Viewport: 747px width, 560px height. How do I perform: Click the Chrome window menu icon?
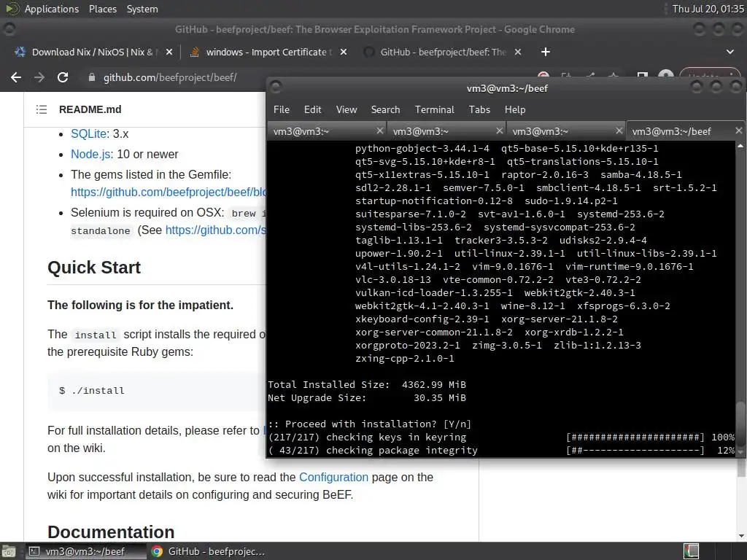[x=9, y=29]
